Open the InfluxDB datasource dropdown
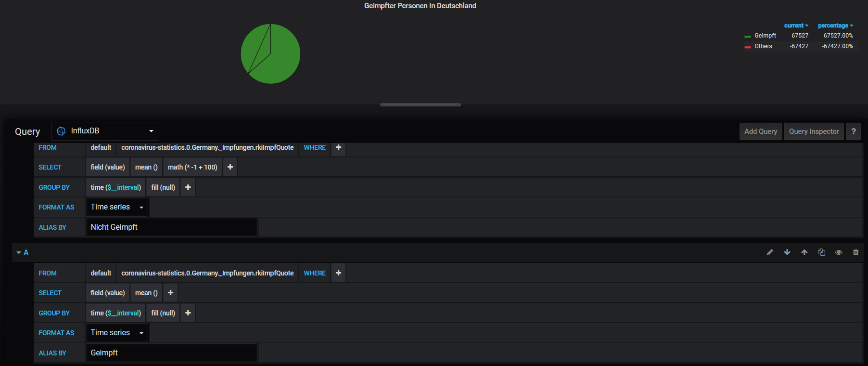868x366 pixels. (x=105, y=131)
